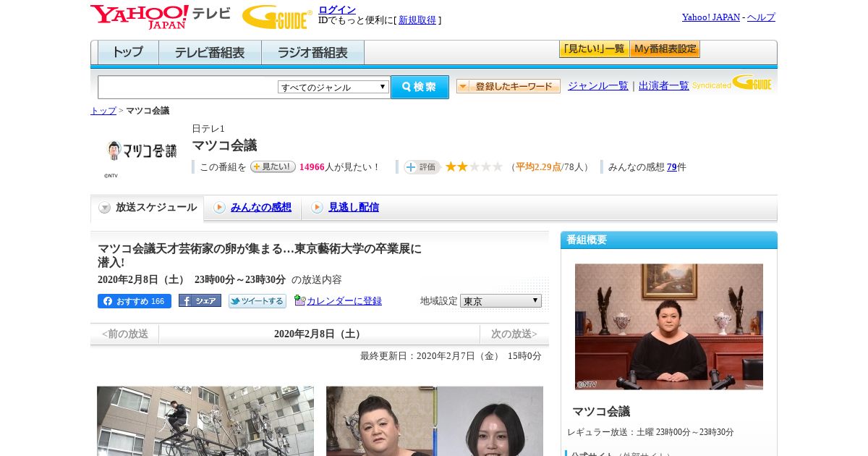The width and height of the screenshot is (868, 456).
Task: Click 新規取得 to get a new ID
Action: (x=417, y=20)
